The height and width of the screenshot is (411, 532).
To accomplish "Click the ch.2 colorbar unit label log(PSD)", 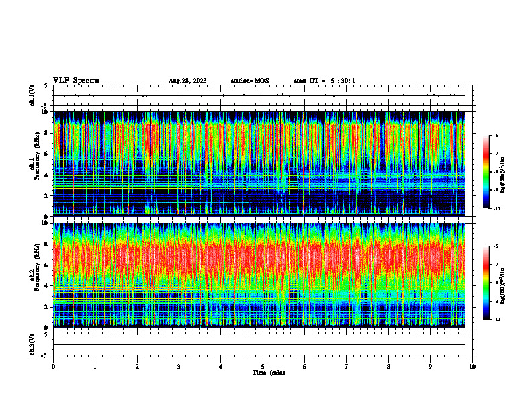I will click(503, 285).
